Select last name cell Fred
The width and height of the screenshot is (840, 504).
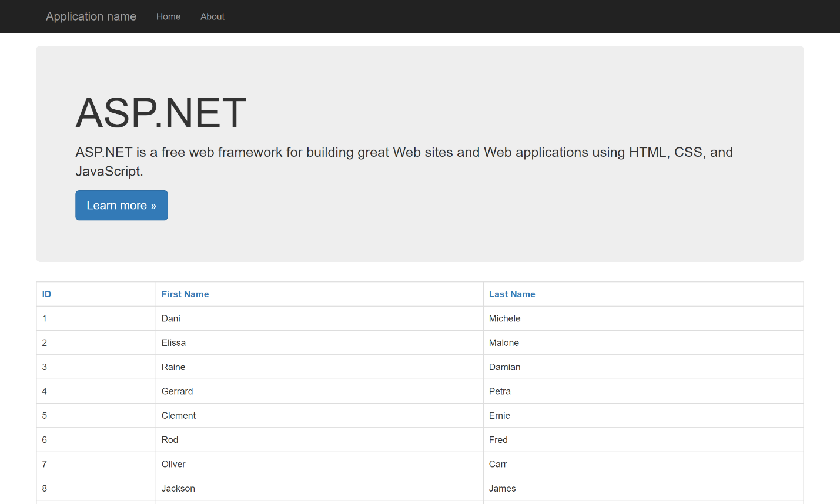coord(644,440)
